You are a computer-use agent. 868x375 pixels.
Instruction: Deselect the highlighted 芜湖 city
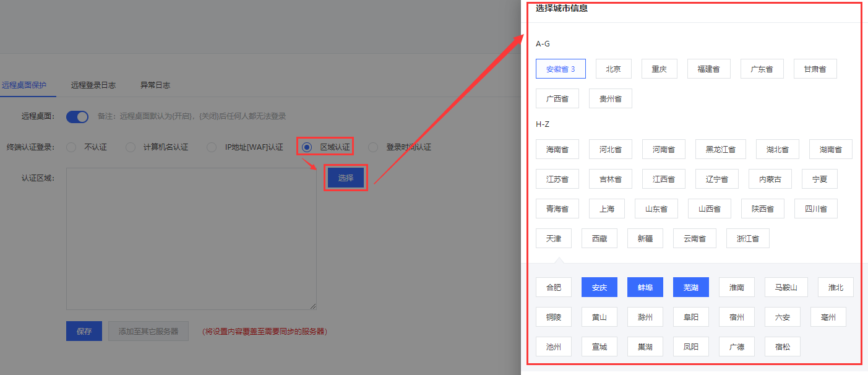click(x=690, y=287)
